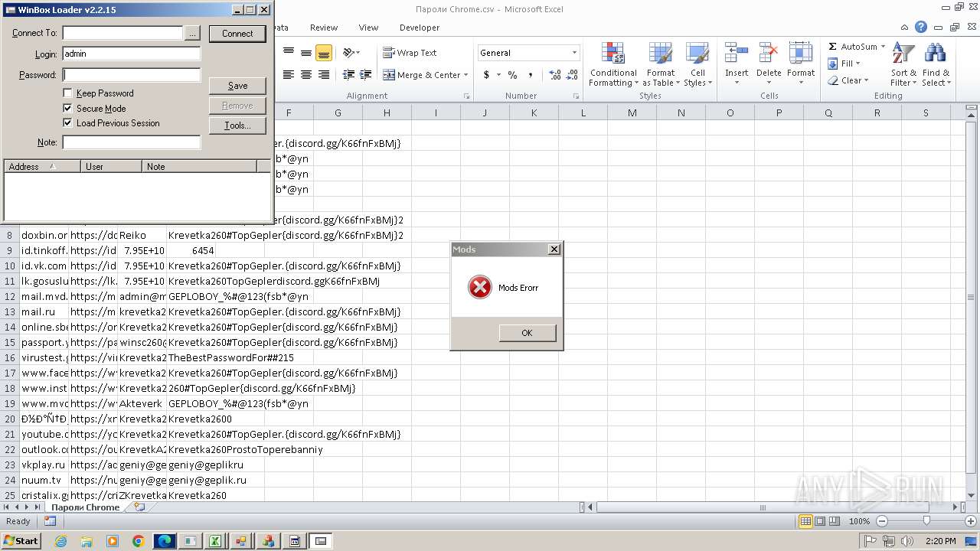Open Conditional Formatting menu
The width and height of the screenshot is (980, 551).
(613, 65)
